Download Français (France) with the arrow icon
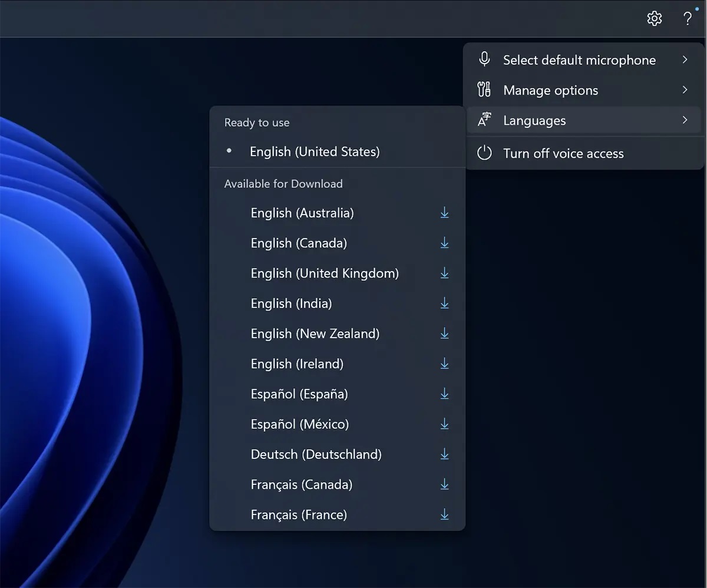 [x=444, y=514]
